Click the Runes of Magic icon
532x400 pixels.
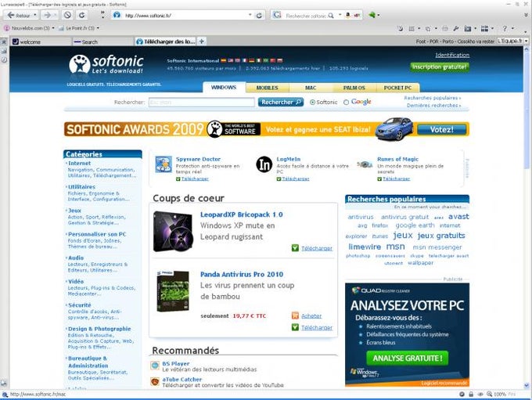click(365, 164)
